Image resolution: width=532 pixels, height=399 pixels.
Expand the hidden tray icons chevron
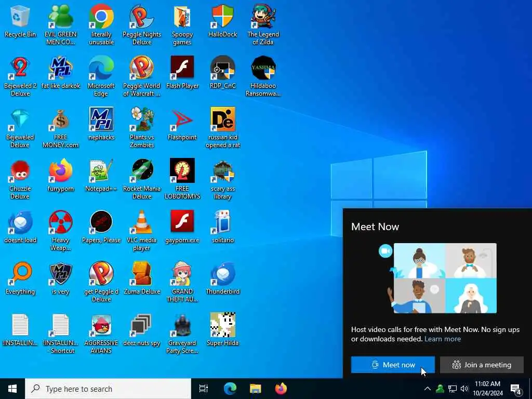(428, 389)
